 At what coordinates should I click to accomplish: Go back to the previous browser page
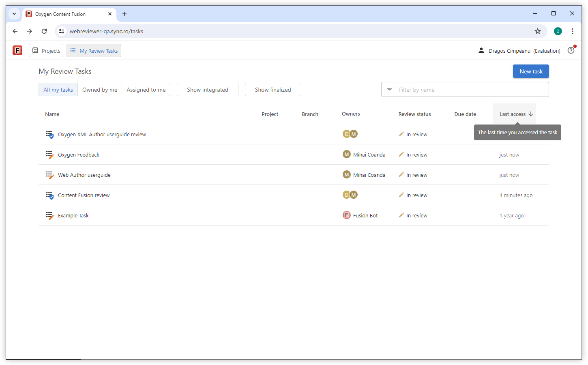click(15, 31)
